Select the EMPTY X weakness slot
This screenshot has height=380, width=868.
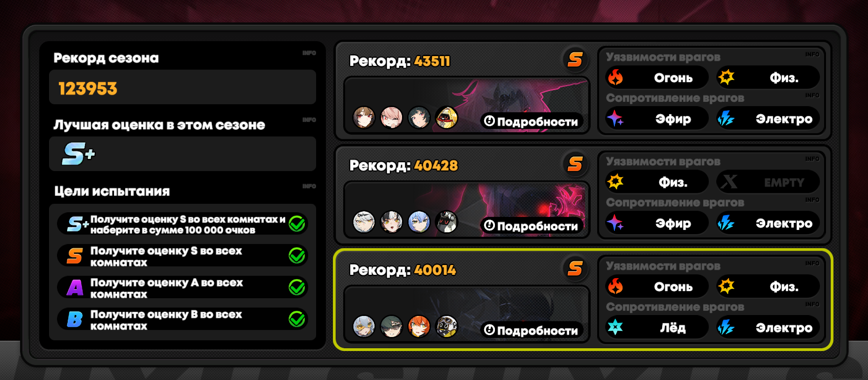tap(768, 182)
